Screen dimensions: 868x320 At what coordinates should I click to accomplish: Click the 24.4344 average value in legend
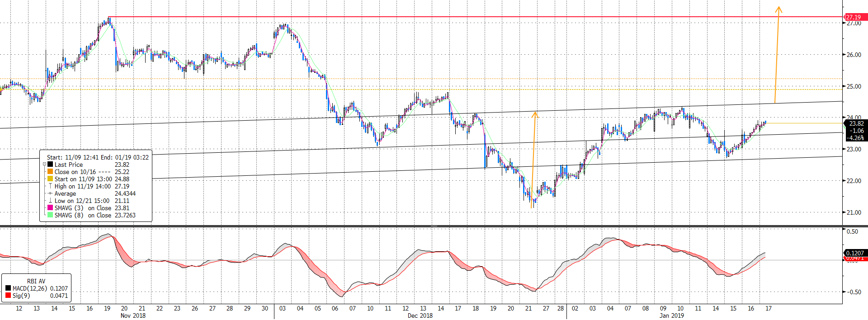[x=125, y=193]
